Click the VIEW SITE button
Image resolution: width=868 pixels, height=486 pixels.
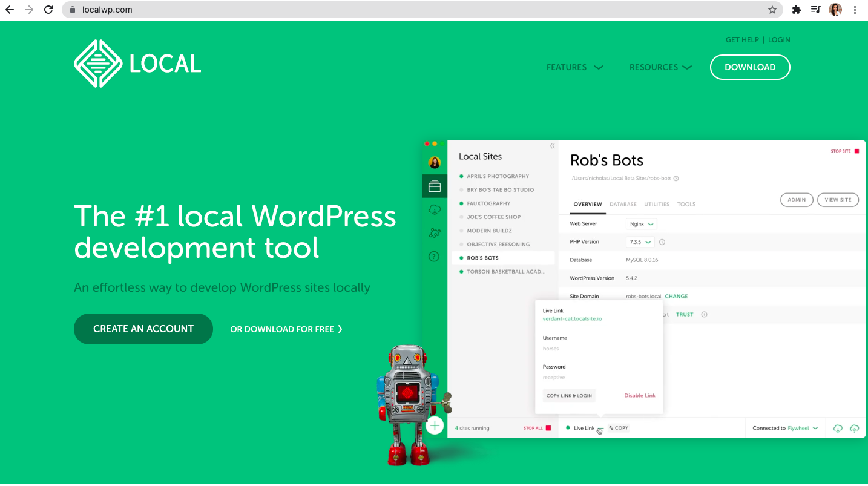coord(838,200)
